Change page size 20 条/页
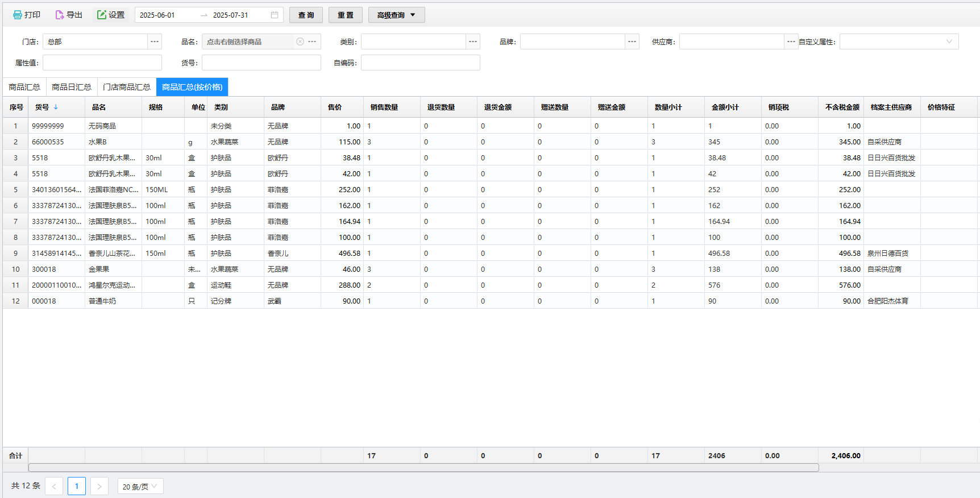The image size is (980, 498). (140, 486)
